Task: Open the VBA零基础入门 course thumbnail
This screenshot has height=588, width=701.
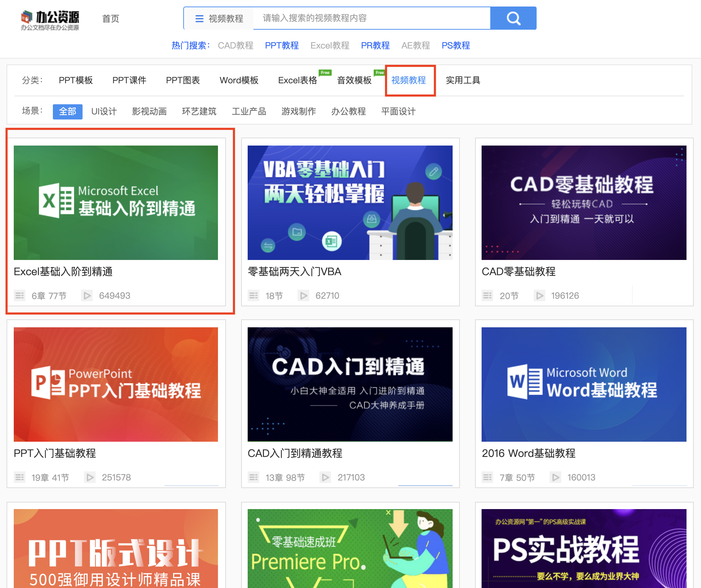Action: (350, 203)
